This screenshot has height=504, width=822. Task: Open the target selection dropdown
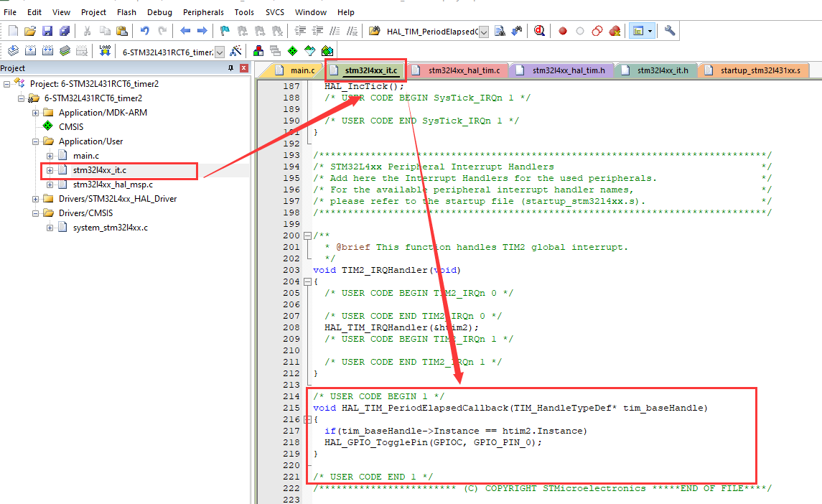219,51
